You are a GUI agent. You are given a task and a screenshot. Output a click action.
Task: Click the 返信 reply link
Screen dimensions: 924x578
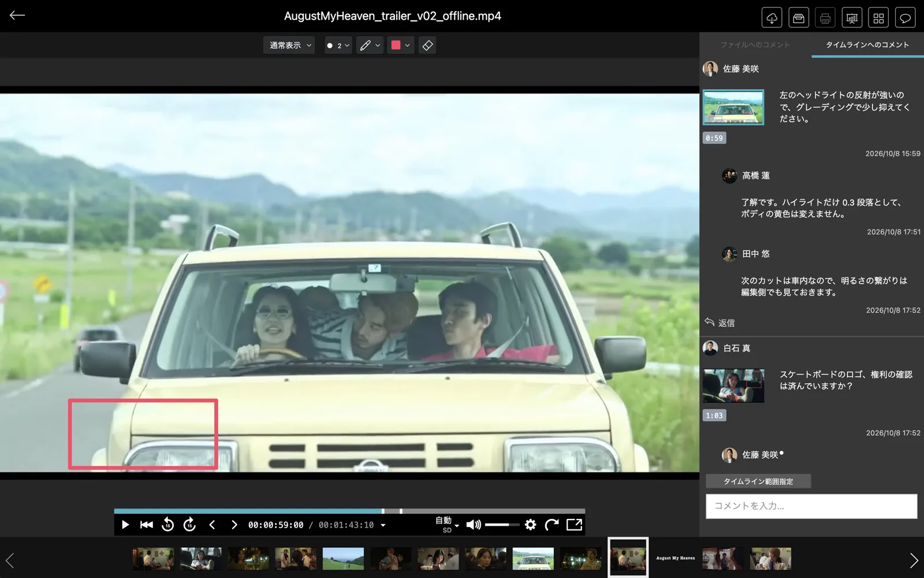720,323
